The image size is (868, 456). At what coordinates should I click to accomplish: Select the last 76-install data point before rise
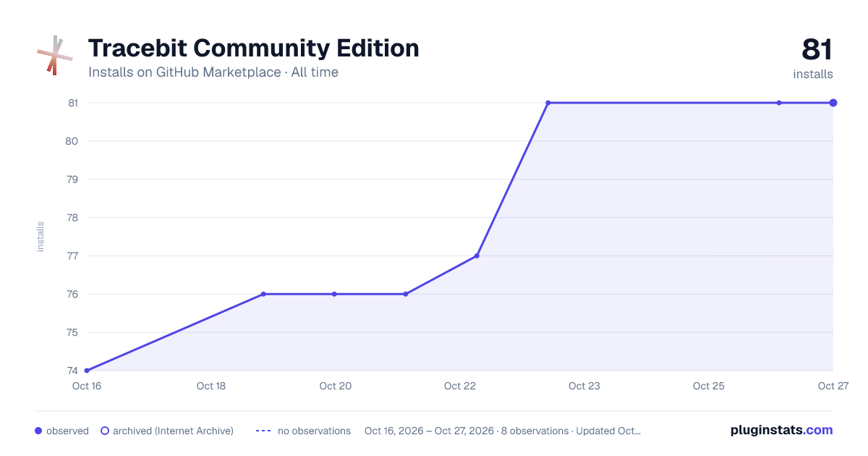coord(406,294)
